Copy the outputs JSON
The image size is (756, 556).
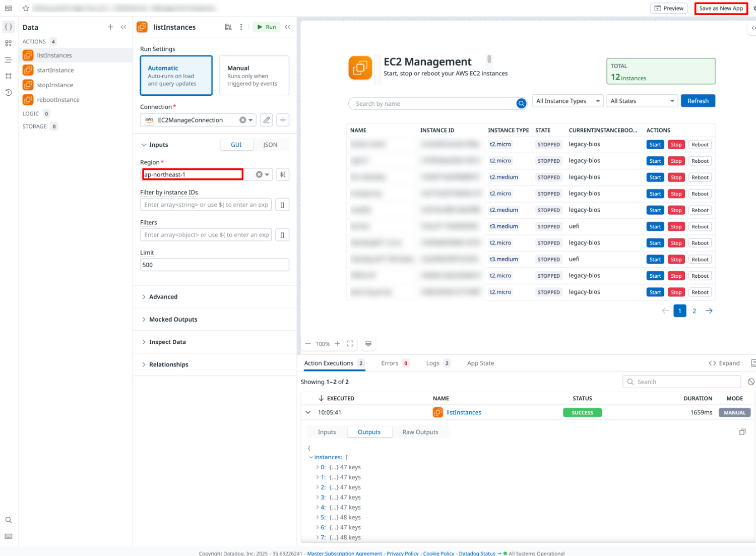tap(742, 432)
